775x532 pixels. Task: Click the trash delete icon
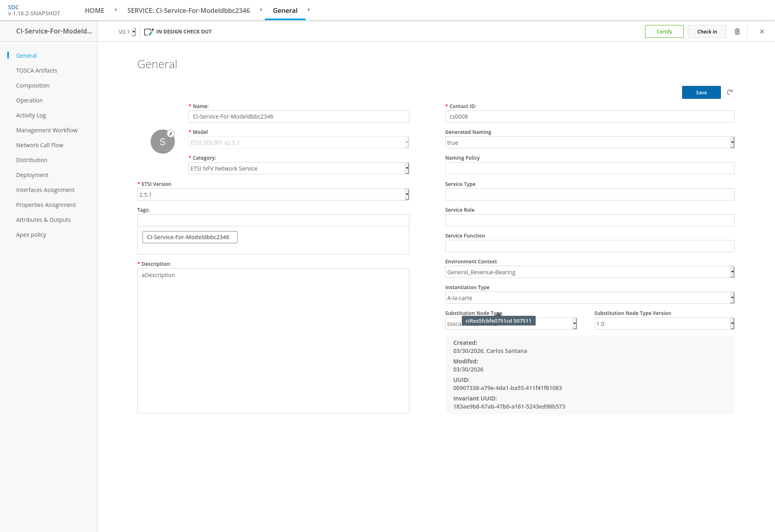point(737,31)
